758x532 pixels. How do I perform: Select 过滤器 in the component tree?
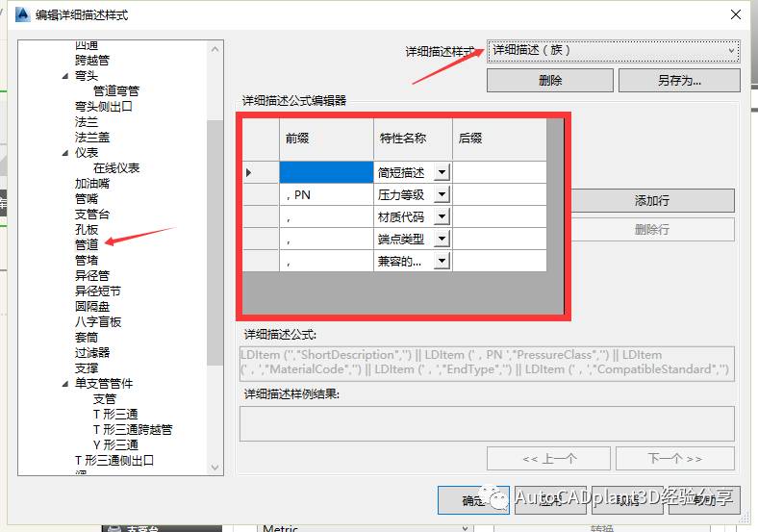(x=92, y=353)
